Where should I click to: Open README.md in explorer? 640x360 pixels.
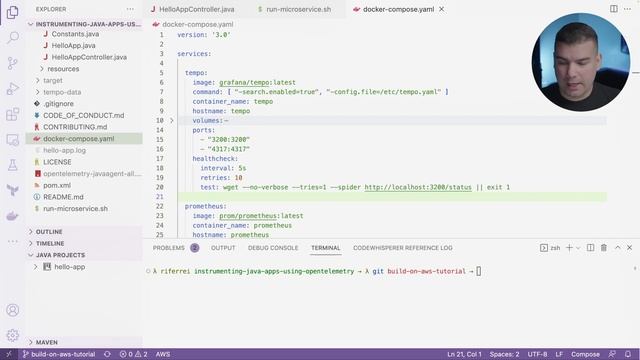click(63, 197)
